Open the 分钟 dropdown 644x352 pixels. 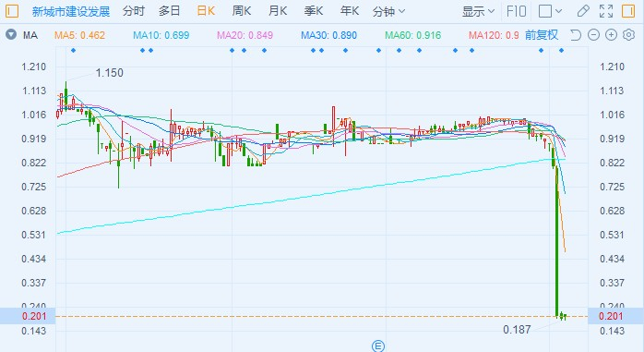coord(388,11)
